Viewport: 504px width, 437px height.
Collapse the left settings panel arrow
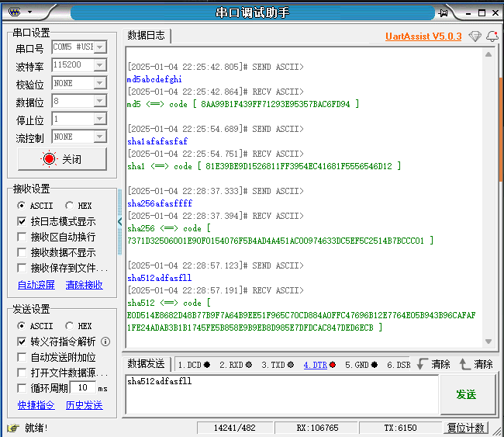click(120, 221)
